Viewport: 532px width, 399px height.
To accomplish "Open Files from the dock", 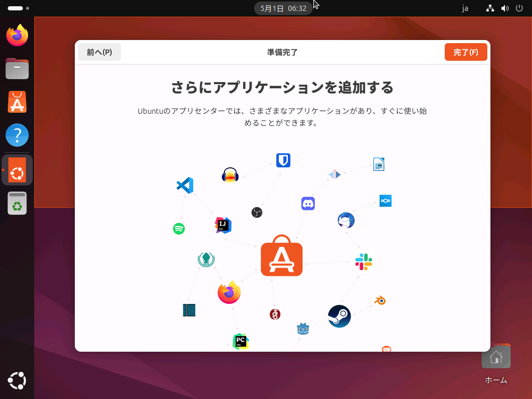I will [17, 69].
